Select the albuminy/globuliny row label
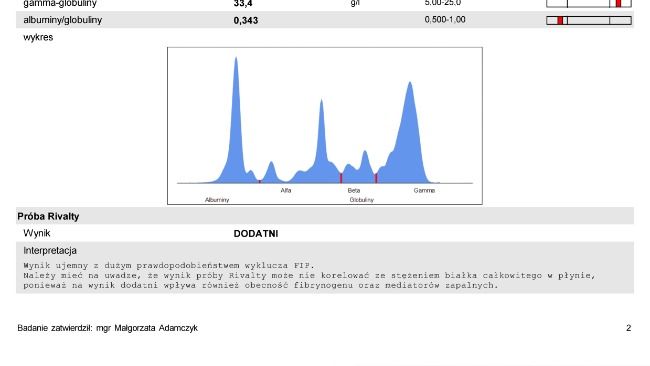 point(63,20)
